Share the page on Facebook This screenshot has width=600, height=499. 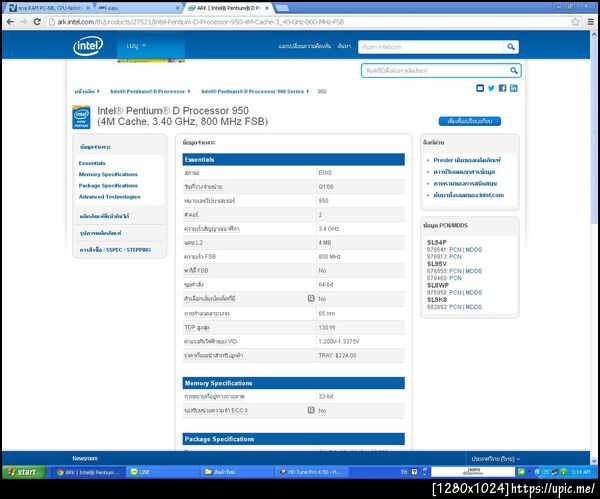click(502, 88)
